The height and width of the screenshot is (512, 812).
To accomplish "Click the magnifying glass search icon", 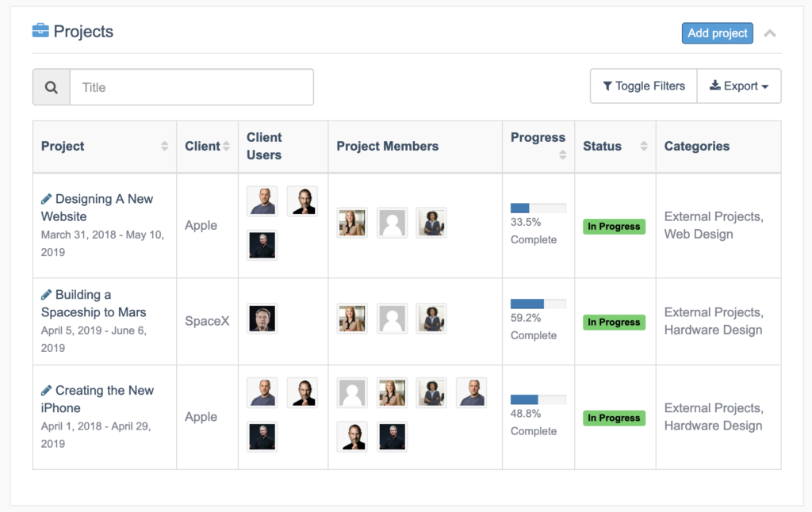I will tap(51, 86).
